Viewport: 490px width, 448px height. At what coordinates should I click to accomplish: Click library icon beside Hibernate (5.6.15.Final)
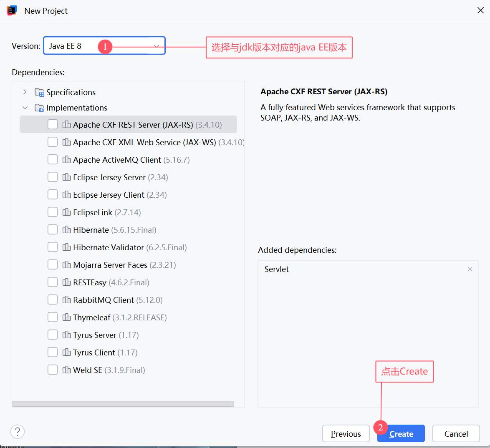point(66,229)
